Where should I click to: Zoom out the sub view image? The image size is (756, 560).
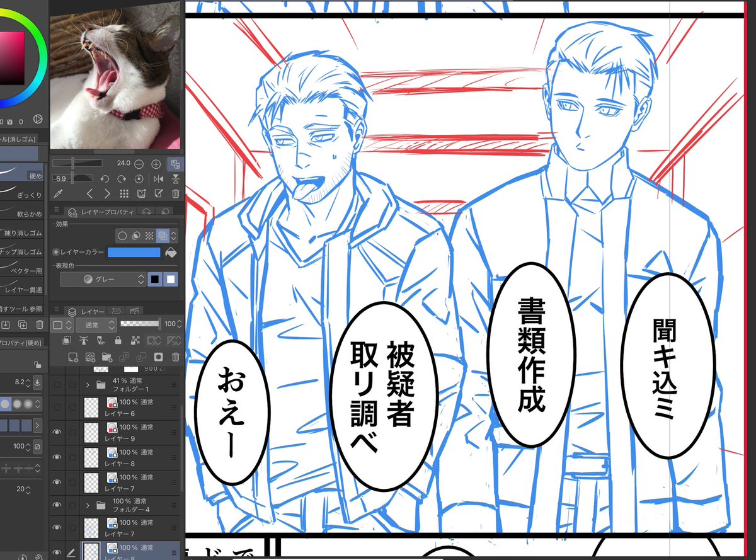tap(139, 164)
